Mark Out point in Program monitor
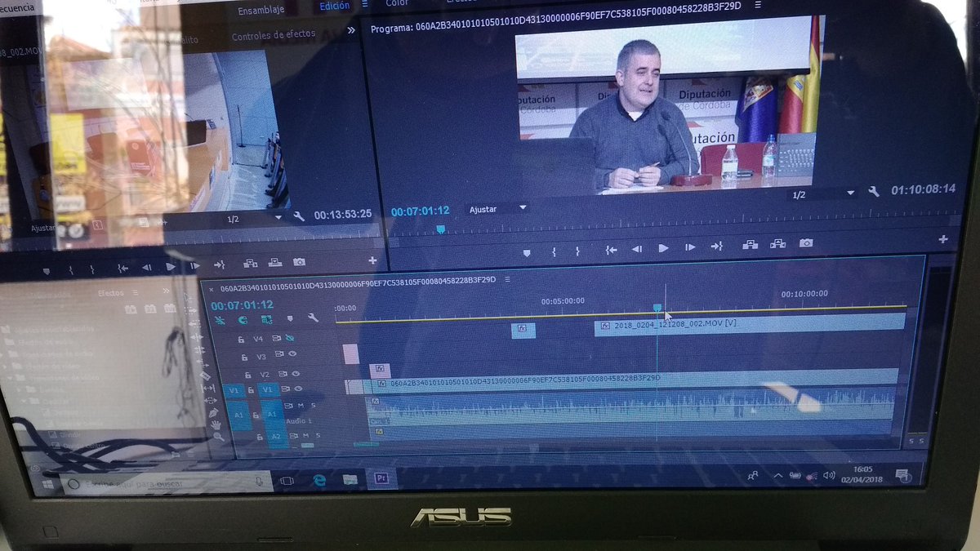Viewport: 980px width, 551px height. (578, 251)
